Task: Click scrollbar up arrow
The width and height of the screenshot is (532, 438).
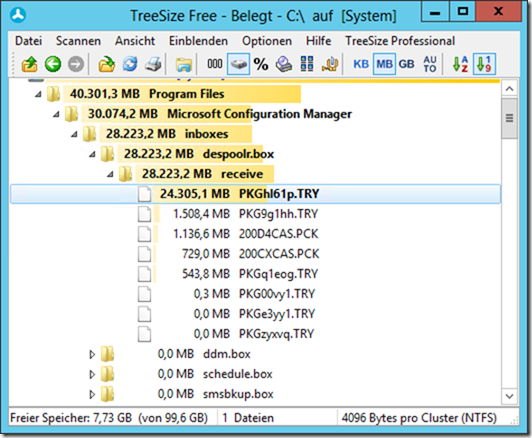Action: click(x=509, y=89)
